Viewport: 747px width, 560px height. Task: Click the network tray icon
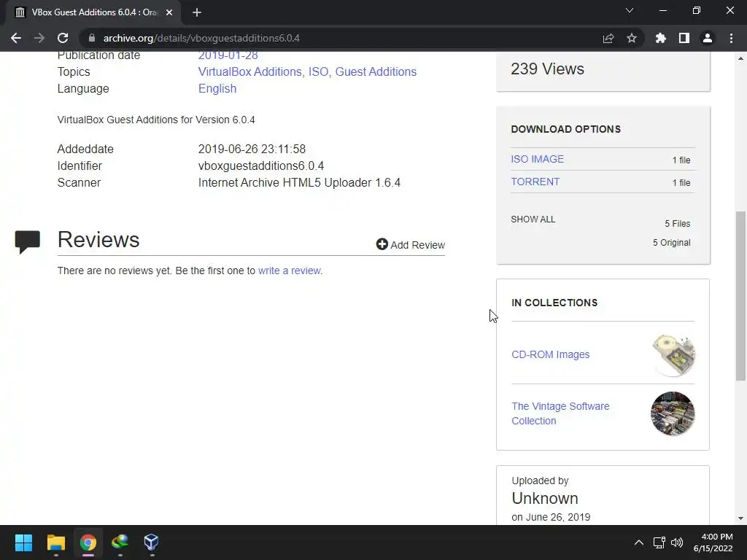[659, 542]
